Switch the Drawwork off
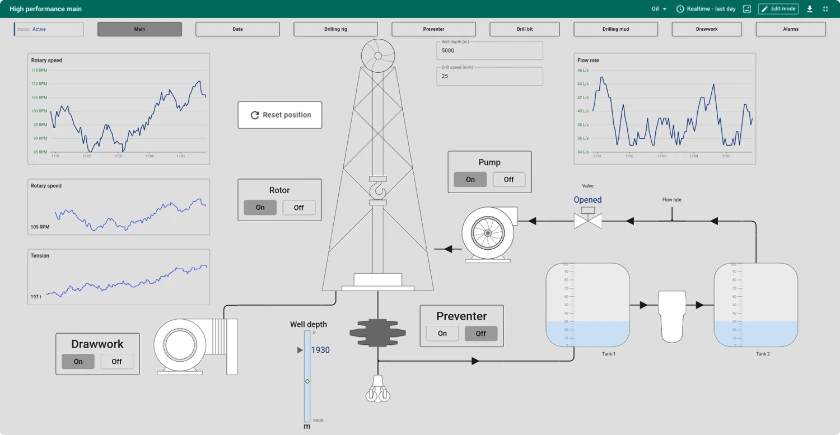Image resolution: width=840 pixels, height=435 pixels. point(116,362)
